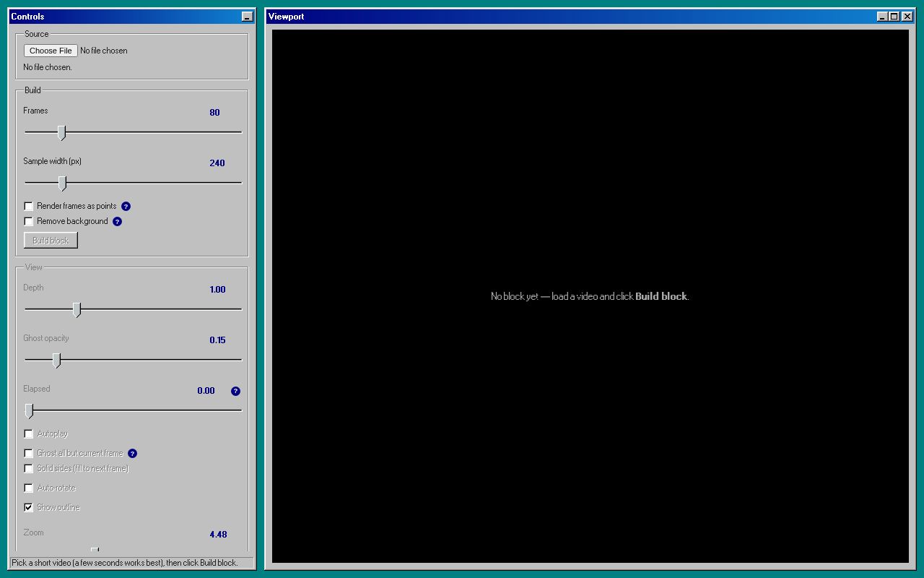This screenshot has width=924, height=578.
Task: Enable Render frames as points checkbox
Action: pos(29,207)
